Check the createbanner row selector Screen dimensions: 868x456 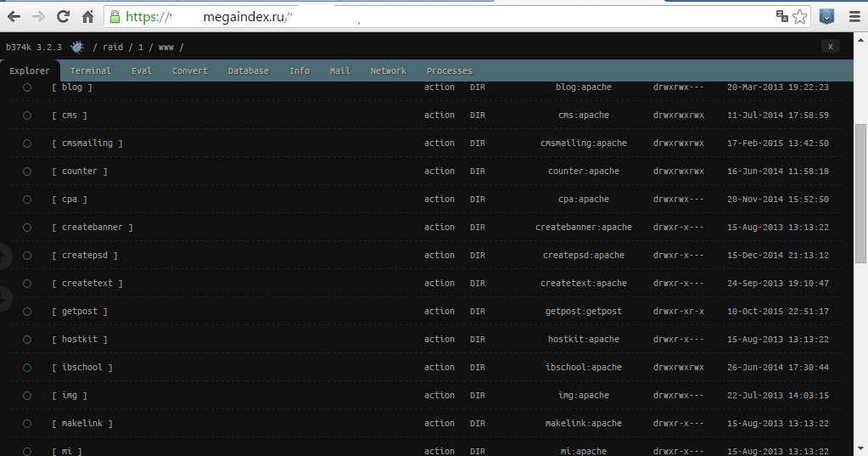27,228
